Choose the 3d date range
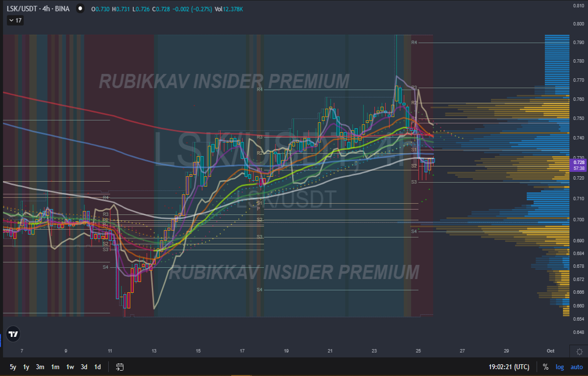Viewport: 588px width, 376px height. click(84, 367)
